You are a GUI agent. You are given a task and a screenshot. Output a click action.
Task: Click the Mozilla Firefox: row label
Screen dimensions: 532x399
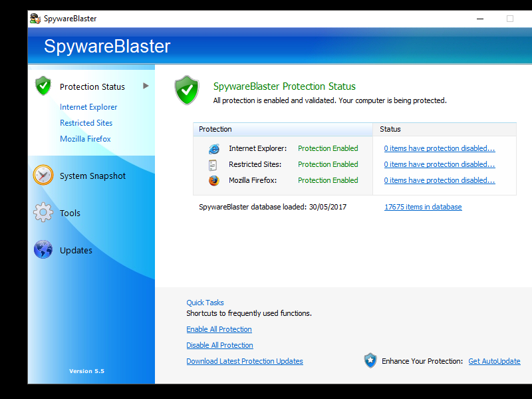click(253, 180)
